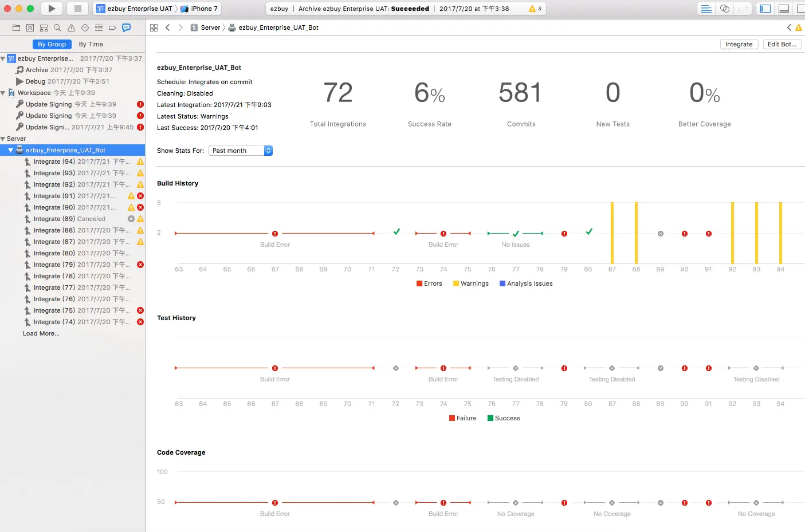Click error icon on Integrate (74)
Image resolution: width=805 pixels, height=532 pixels.
[x=140, y=322]
